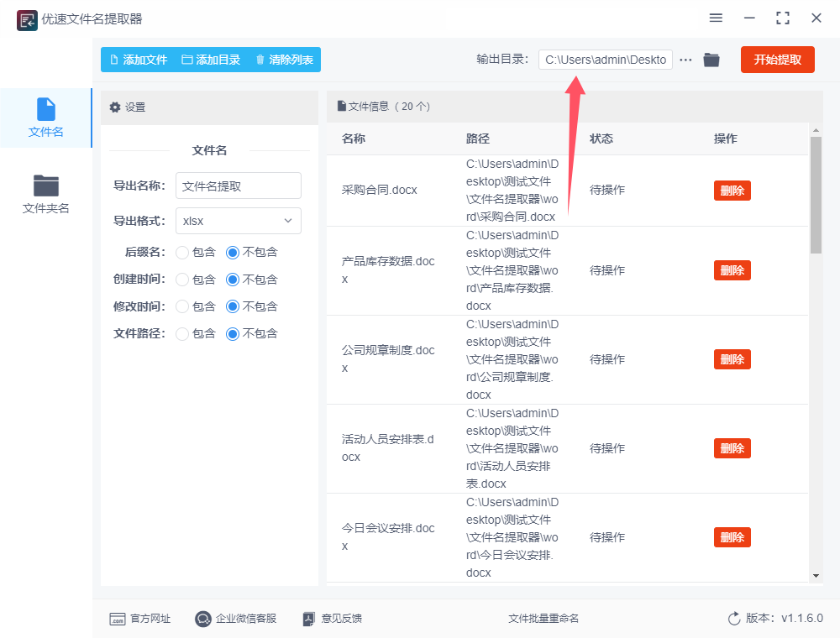Click the file name 今日会议安排.docx
The height and width of the screenshot is (638, 840).
(x=388, y=536)
